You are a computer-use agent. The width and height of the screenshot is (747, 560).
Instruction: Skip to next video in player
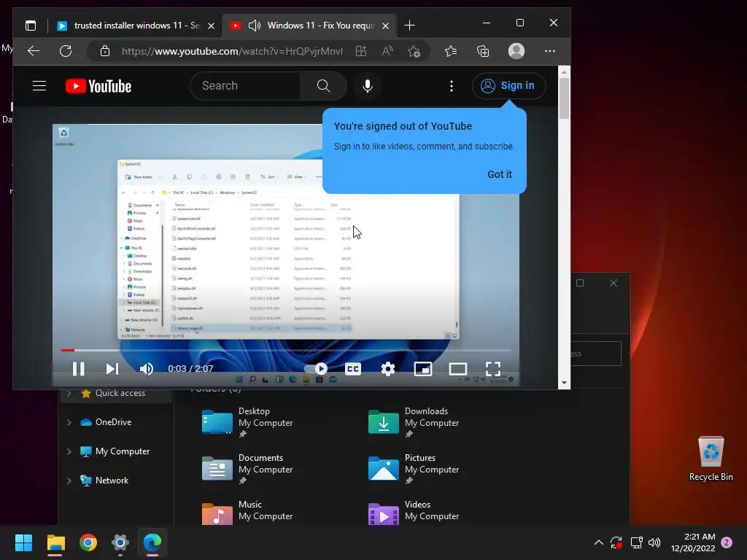point(112,368)
